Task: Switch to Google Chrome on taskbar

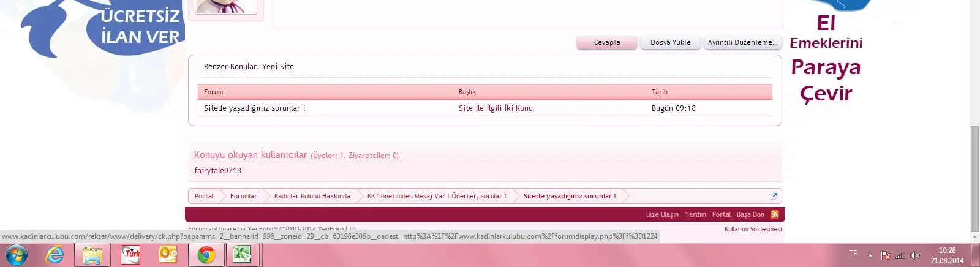Action: click(206, 255)
